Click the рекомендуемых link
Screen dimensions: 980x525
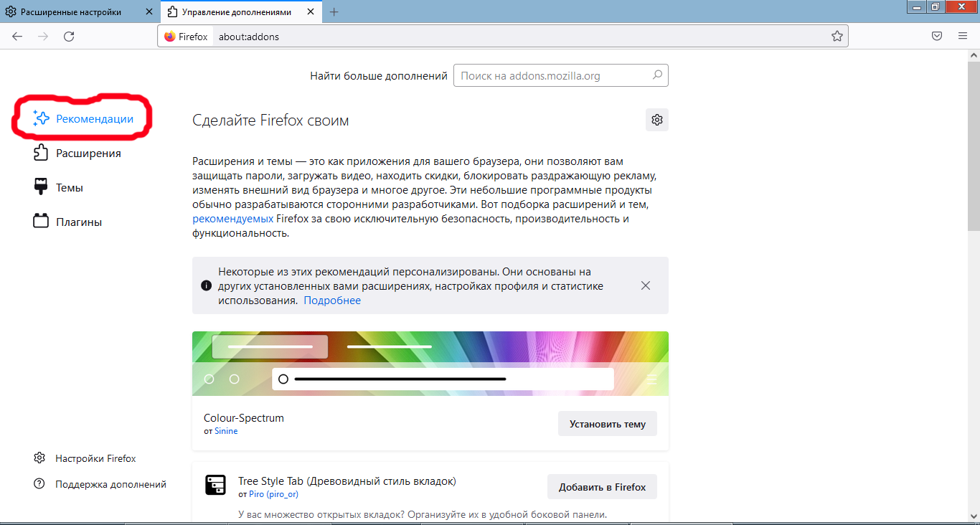(x=233, y=219)
